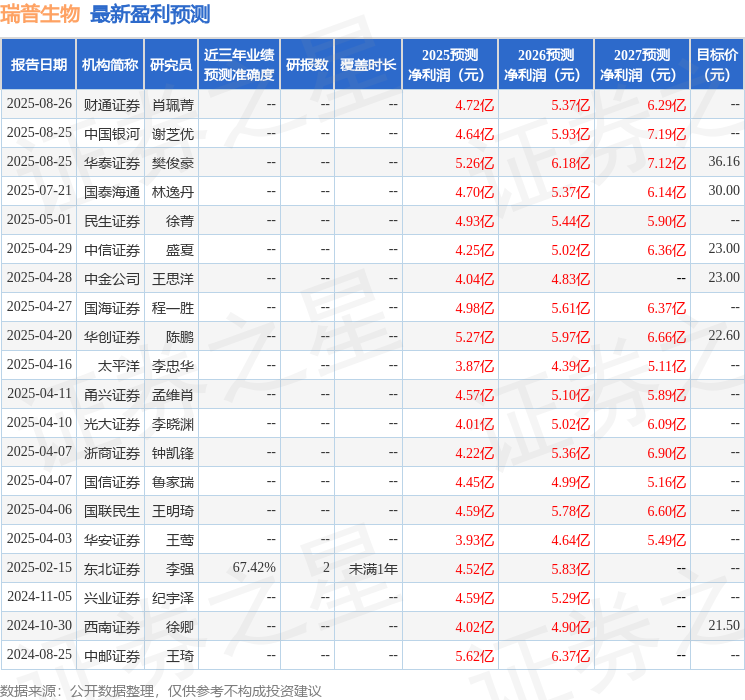Click the 2027预测净利润 column header

coord(642,65)
